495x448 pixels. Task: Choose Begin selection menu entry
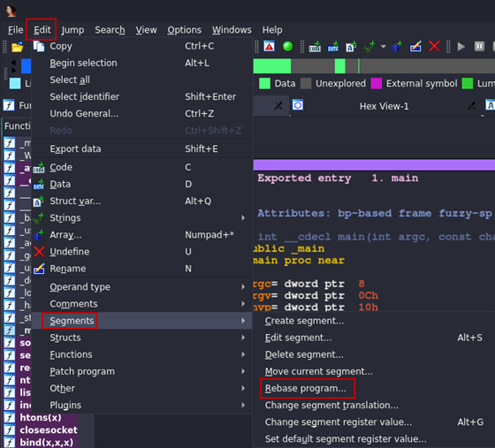tap(142, 63)
